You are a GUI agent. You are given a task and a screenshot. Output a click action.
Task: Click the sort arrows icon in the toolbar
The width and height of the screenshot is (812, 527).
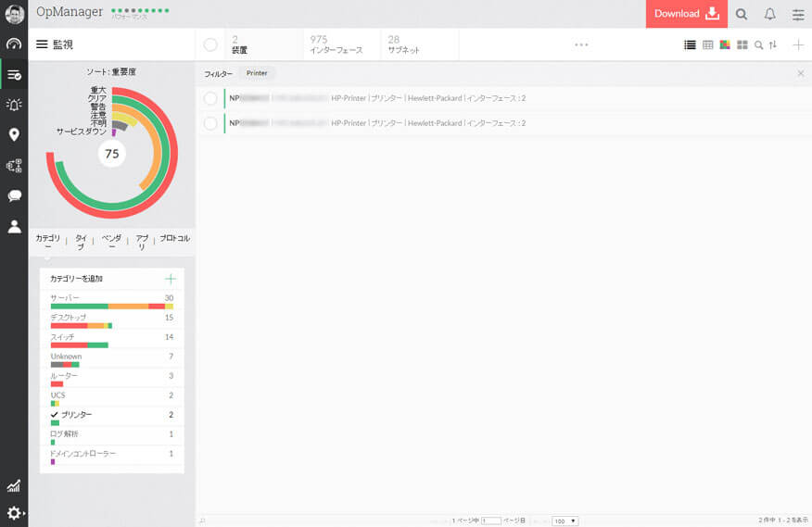772,44
